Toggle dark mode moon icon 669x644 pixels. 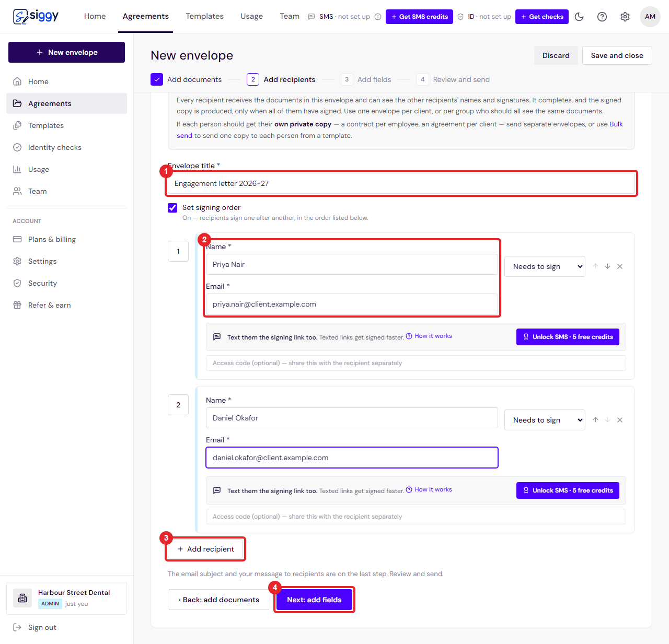(579, 17)
